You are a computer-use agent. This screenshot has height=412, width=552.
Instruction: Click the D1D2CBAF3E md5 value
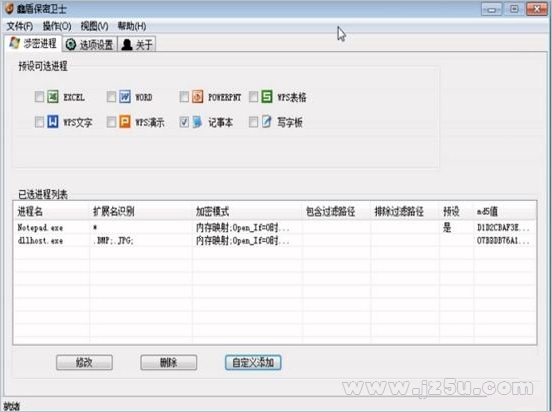[503, 228]
